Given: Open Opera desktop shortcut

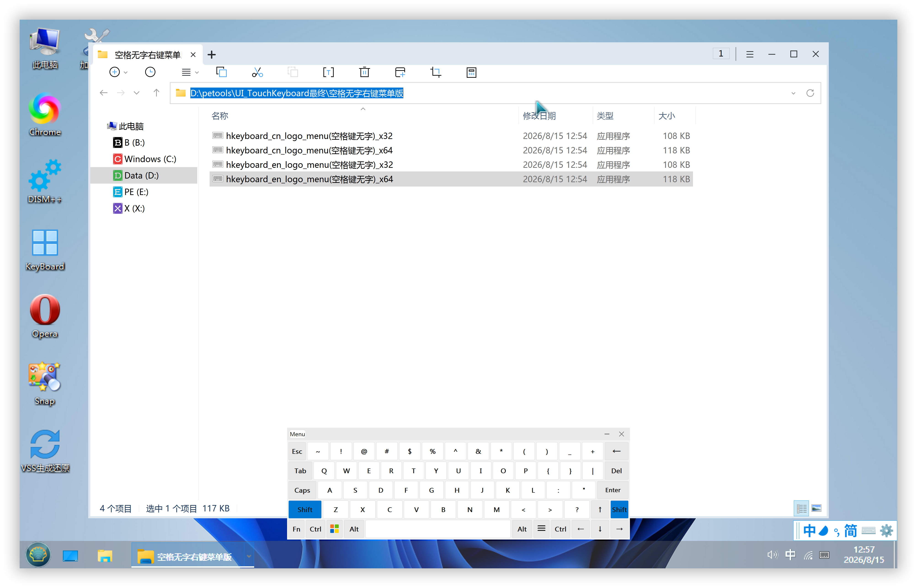Looking at the screenshot, I should coord(45,317).
